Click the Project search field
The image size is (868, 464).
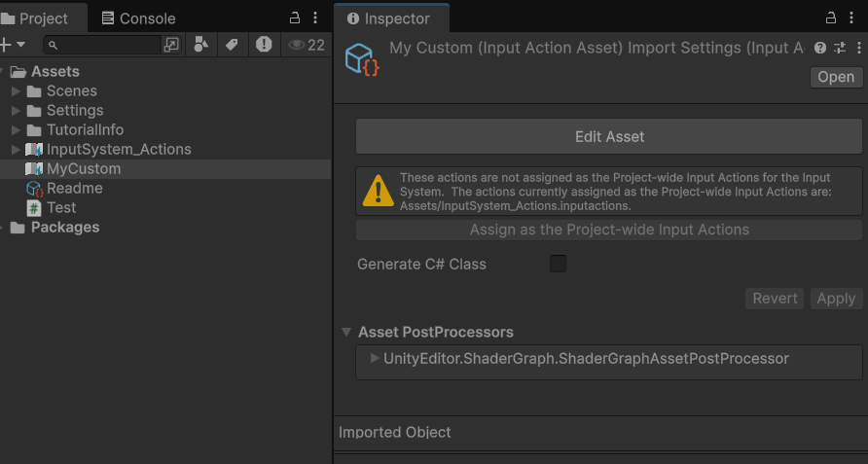[x=102, y=45]
